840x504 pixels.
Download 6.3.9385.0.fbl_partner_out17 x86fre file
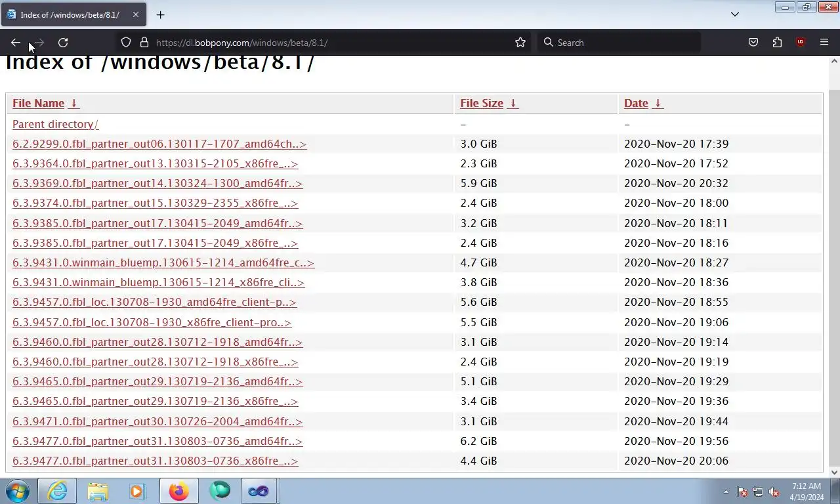click(x=155, y=243)
